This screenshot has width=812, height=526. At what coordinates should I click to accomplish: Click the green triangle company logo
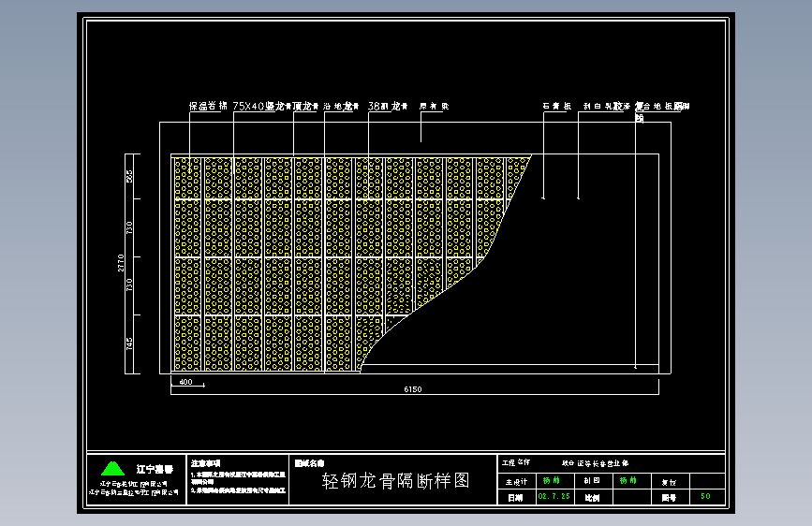click(113, 469)
